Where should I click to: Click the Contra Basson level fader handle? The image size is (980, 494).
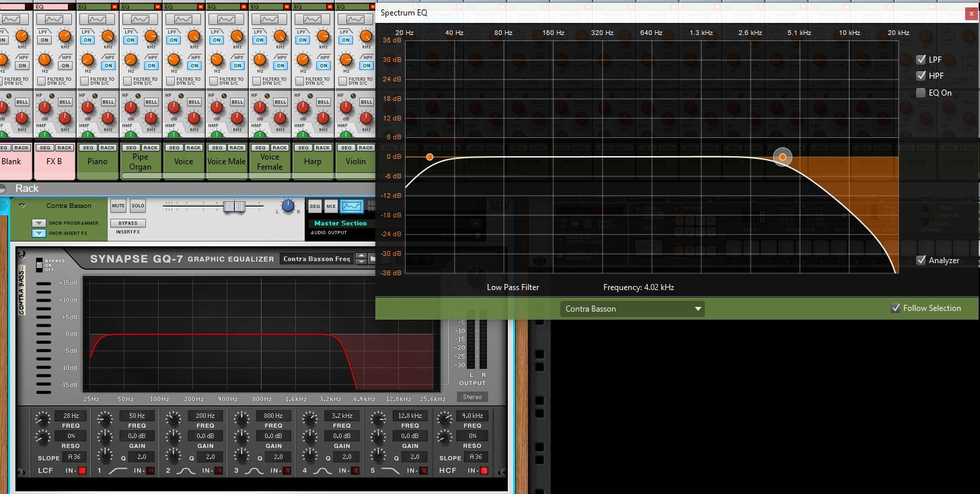click(234, 207)
